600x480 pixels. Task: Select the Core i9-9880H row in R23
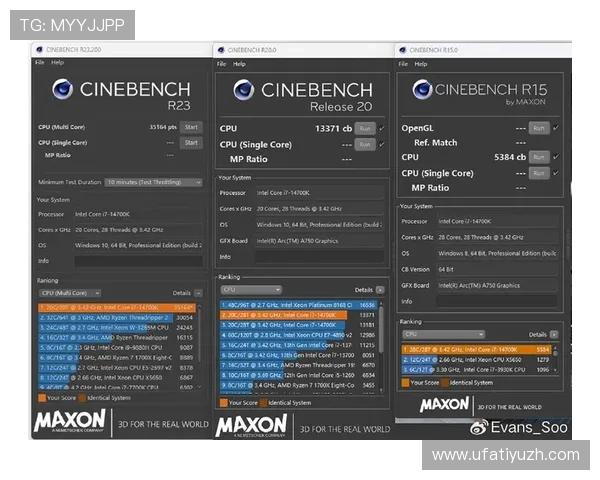point(117,348)
